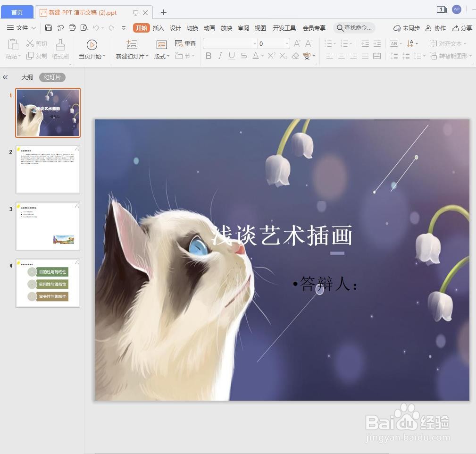This screenshot has height=454, width=476.
Task: Switch to the 审阅 ribbon tab
Action: [243, 28]
